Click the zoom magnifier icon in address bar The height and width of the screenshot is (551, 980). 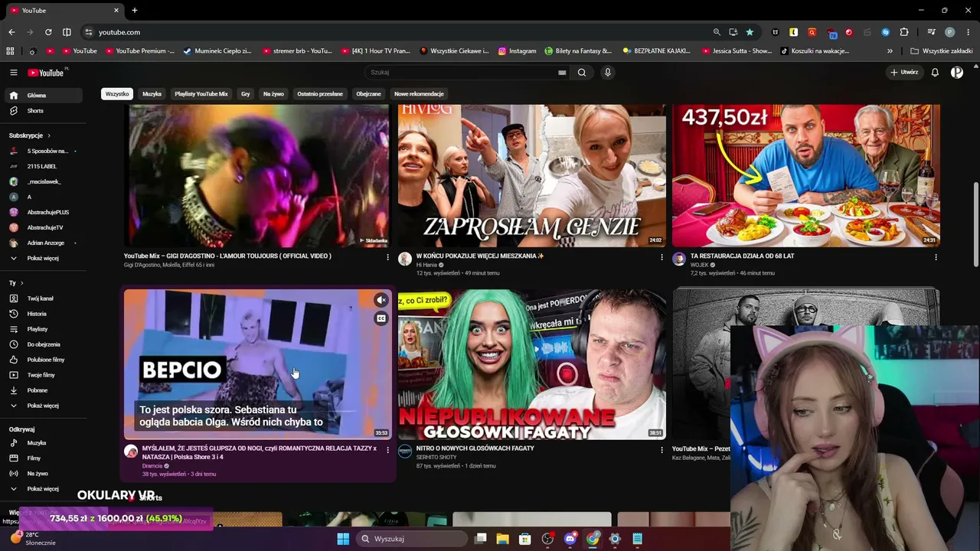click(717, 32)
